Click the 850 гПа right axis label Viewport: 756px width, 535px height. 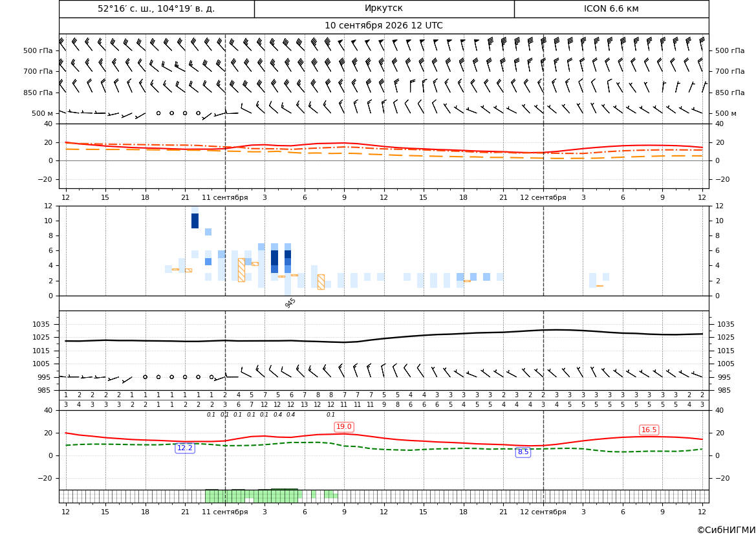tap(730, 93)
